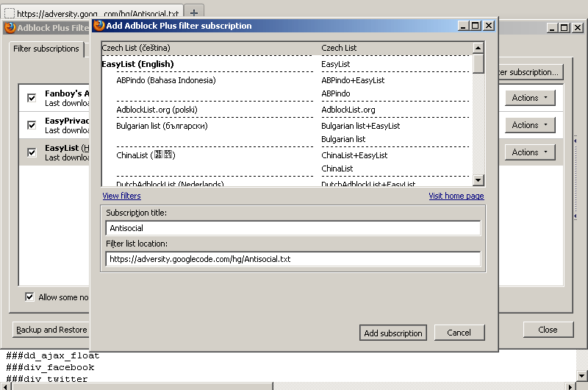This screenshot has height=390, width=588.
Task: Choose ChinaList+EasyList option
Action: coord(354,155)
